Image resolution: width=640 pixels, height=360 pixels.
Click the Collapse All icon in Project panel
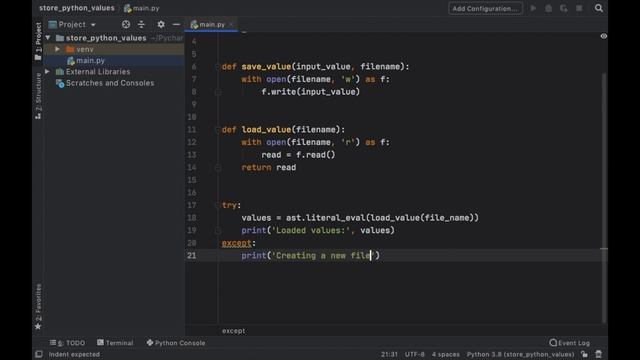(141, 24)
